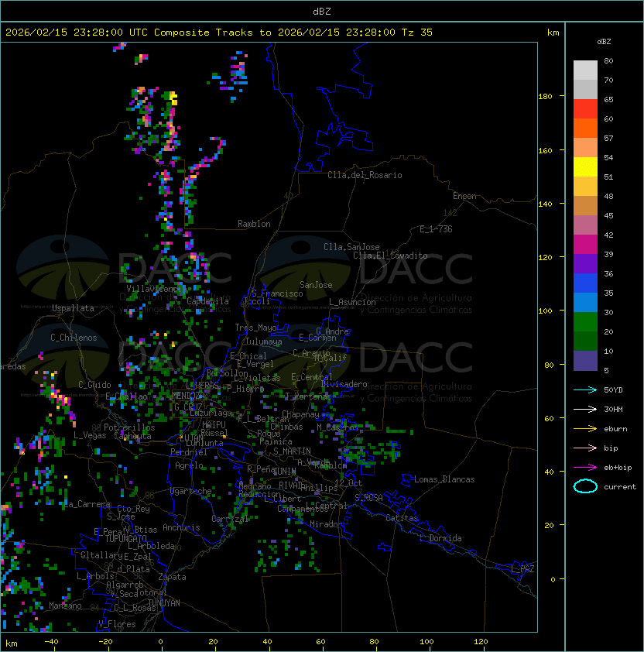Click the dBZ title at window top
The image size is (644, 652).
[x=321, y=11]
